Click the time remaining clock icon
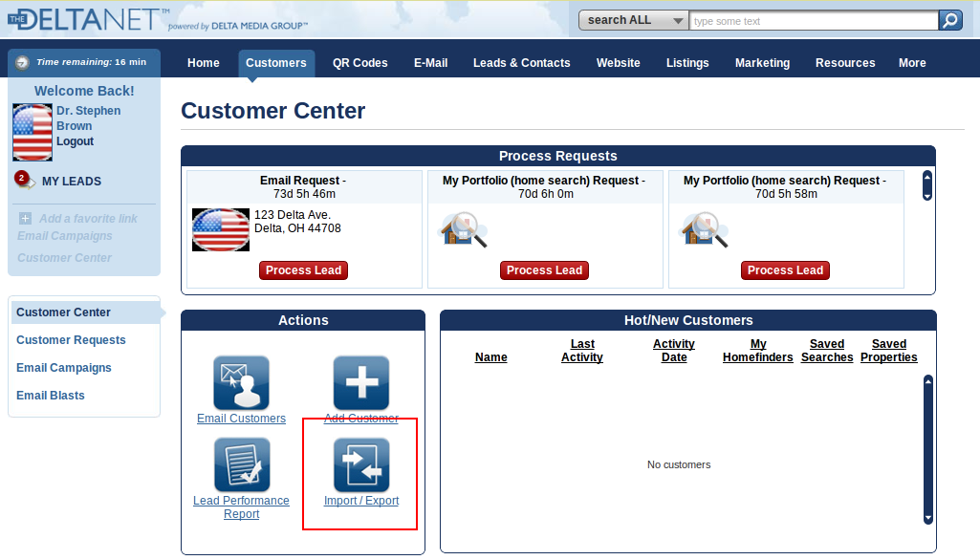The width and height of the screenshot is (980, 560). (23, 62)
